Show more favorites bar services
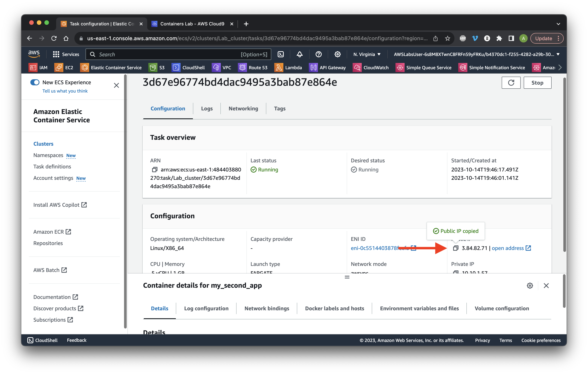 pyautogui.click(x=560, y=68)
